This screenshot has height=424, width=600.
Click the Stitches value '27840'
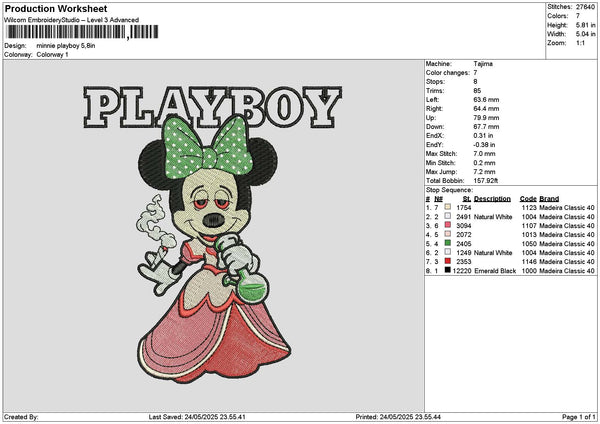(585, 7)
